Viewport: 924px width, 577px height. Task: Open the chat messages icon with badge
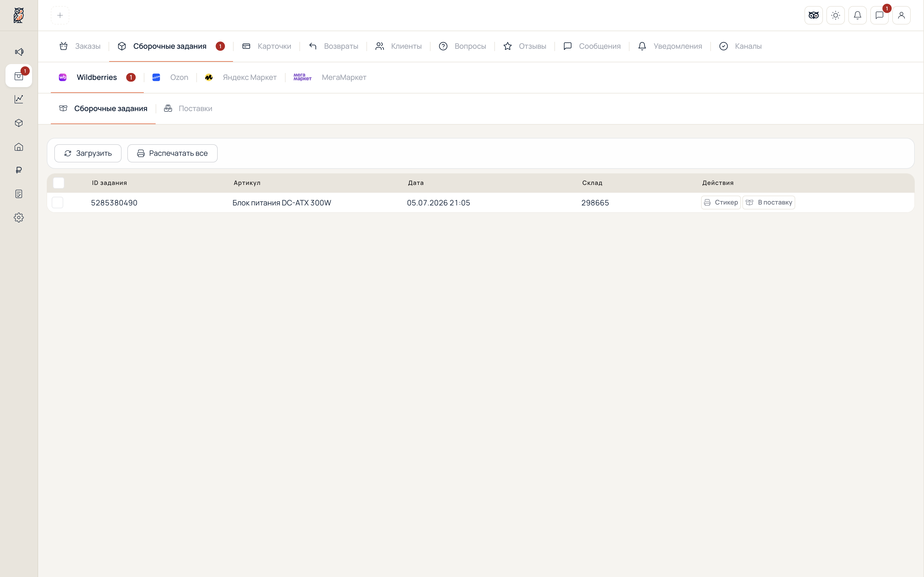(x=879, y=15)
